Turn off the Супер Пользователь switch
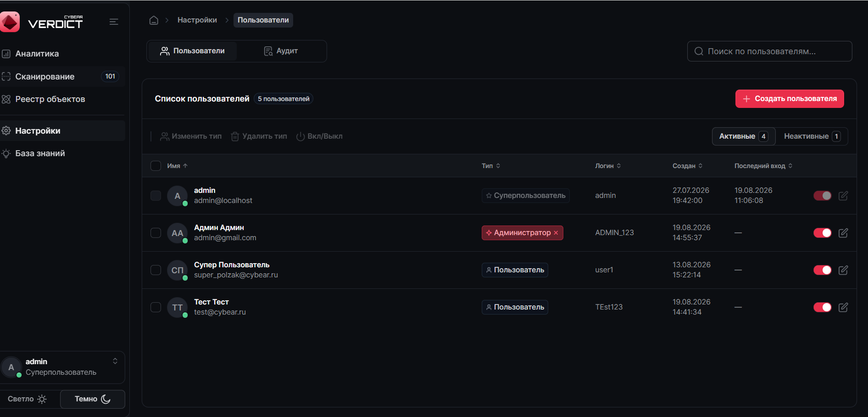This screenshot has height=417, width=868. 823,270
